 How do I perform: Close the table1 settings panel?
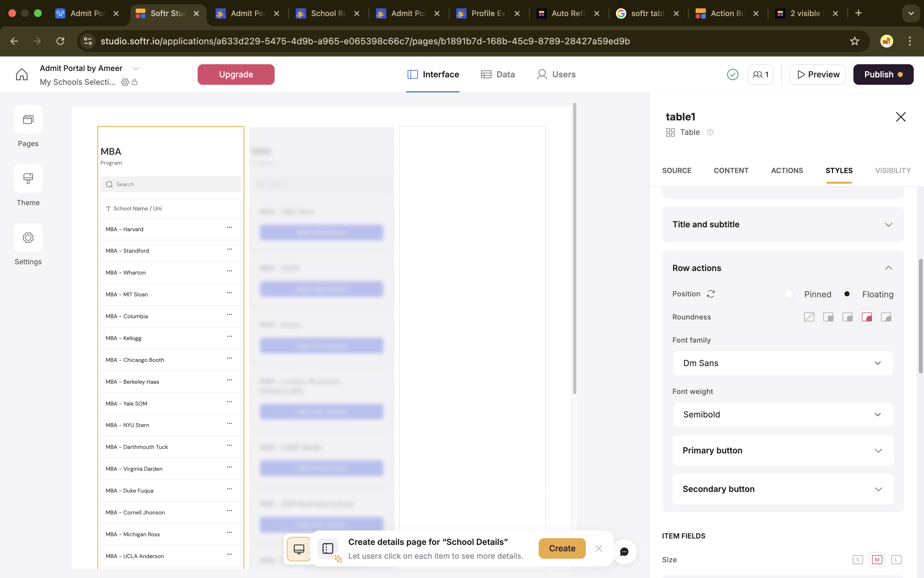(x=901, y=117)
